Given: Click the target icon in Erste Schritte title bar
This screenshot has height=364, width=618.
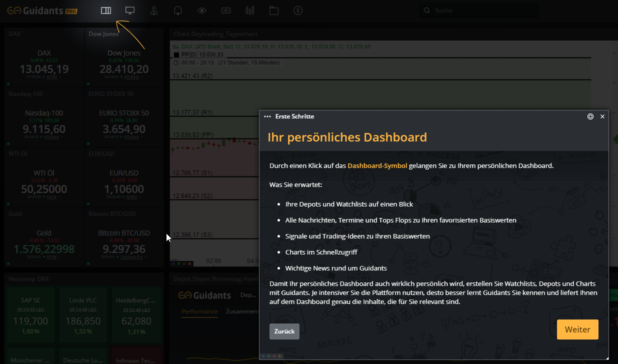Looking at the screenshot, I should pyautogui.click(x=590, y=116).
